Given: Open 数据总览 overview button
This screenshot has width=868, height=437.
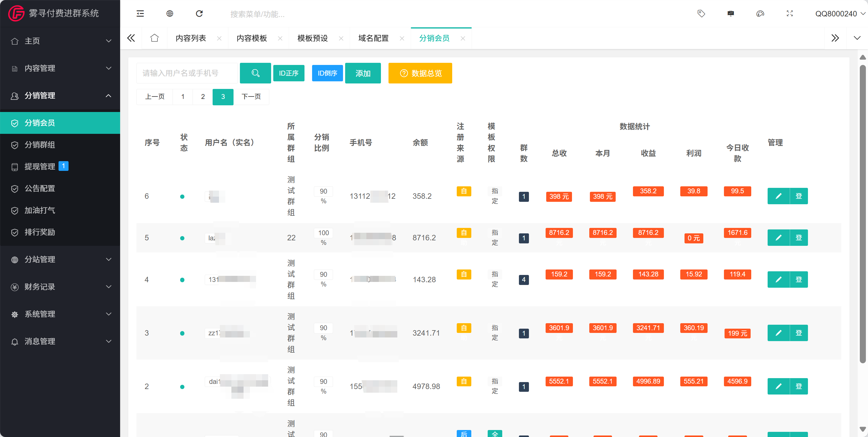Looking at the screenshot, I should tap(420, 73).
